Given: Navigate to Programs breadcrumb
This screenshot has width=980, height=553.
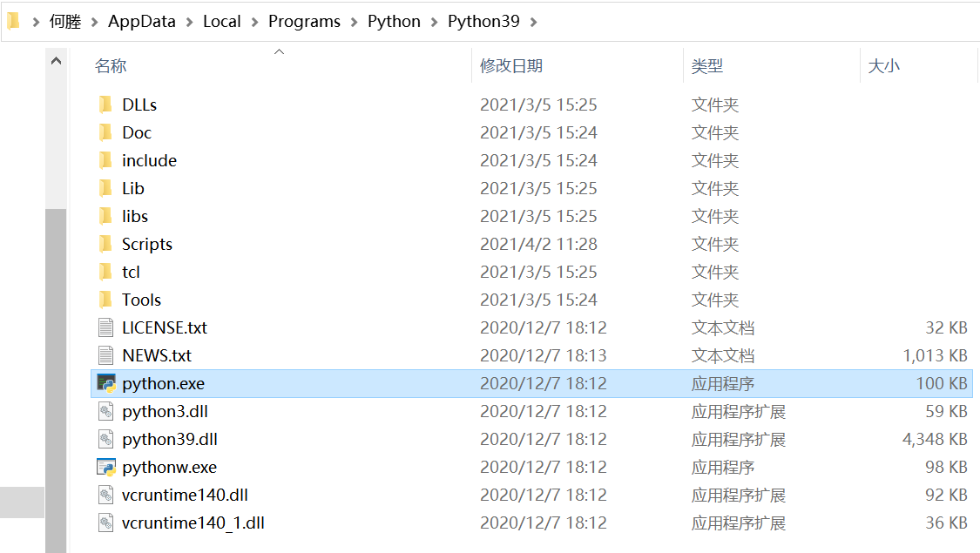Looking at the screenshot, I should click(x=304, y=21).
